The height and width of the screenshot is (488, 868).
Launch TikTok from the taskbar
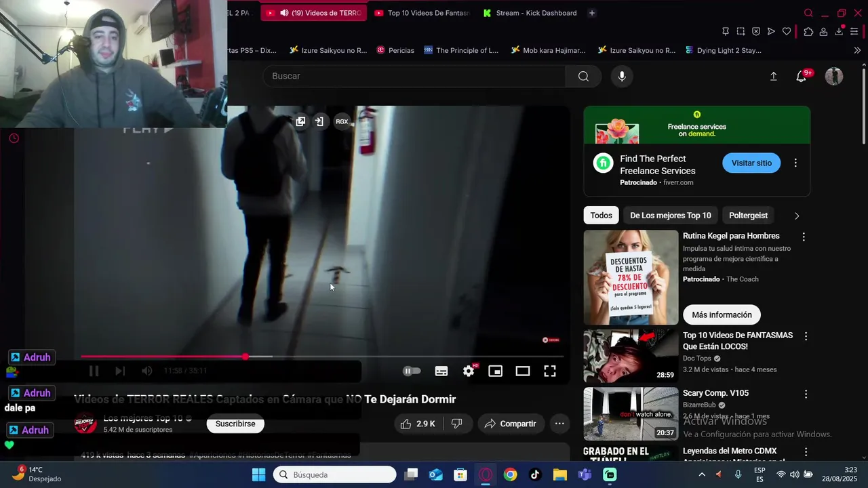click(535, 474)
